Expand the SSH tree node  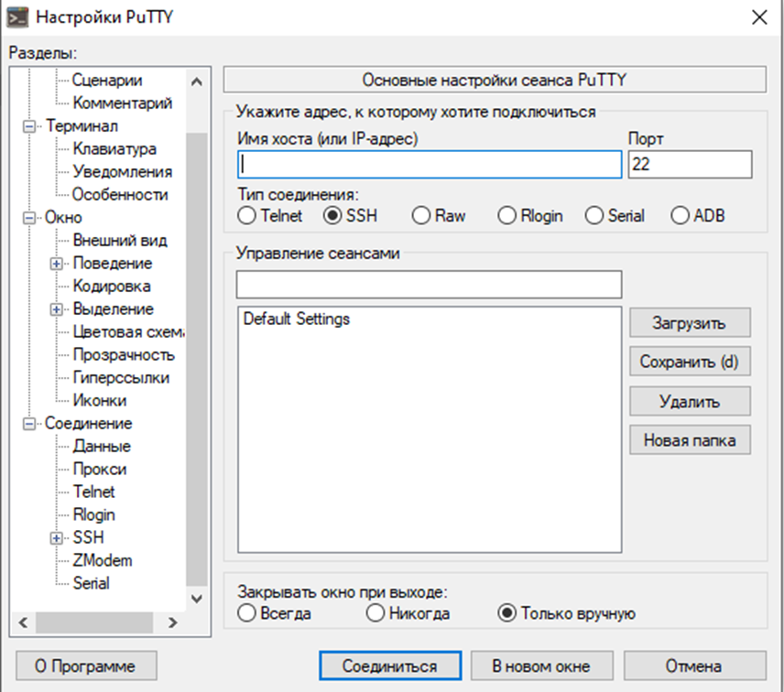57,537
